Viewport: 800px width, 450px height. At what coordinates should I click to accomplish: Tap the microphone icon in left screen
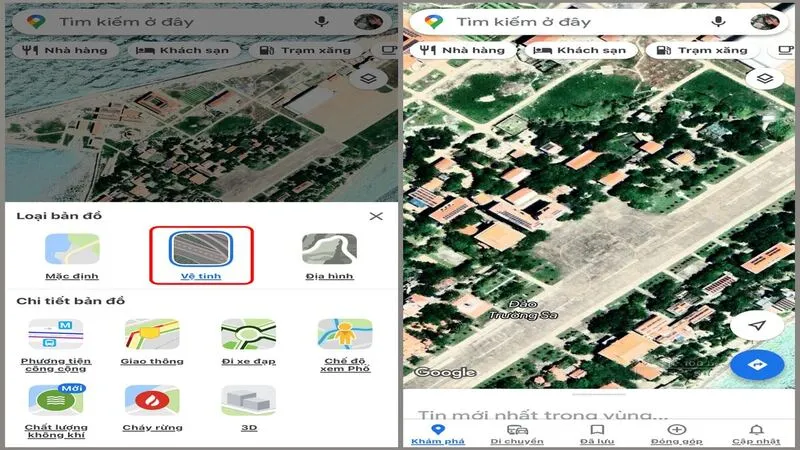tap(321, 21)
